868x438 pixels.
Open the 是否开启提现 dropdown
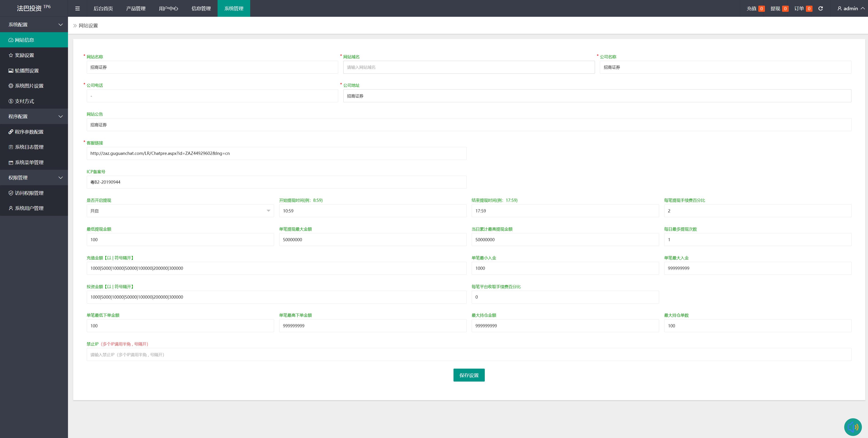pos(180,211)
